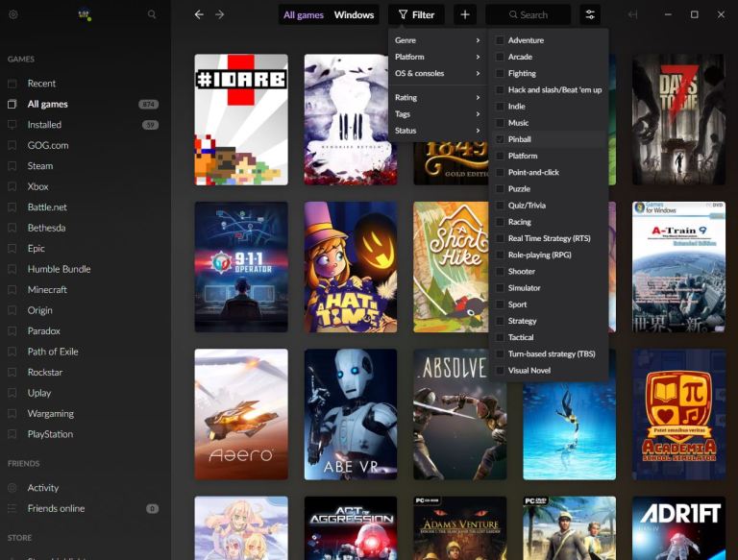This screenshot has width=738, height=560.
Task: Open the #IDARB game cover
Action: [241, 119]
